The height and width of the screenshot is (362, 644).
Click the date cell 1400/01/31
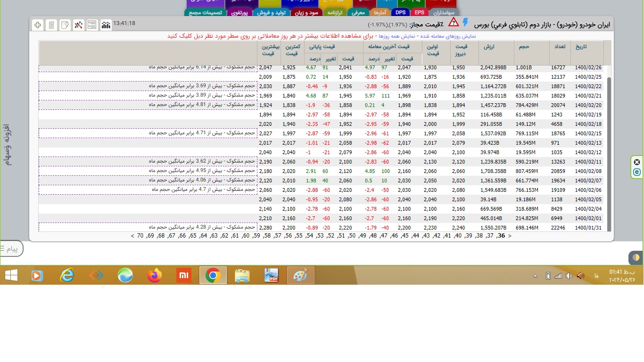click(x=587, y=228)
